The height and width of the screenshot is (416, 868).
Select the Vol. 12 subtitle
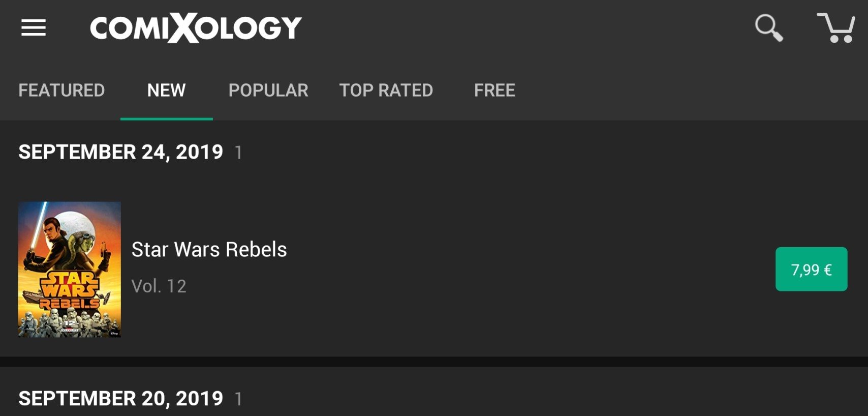coord(159,286)
